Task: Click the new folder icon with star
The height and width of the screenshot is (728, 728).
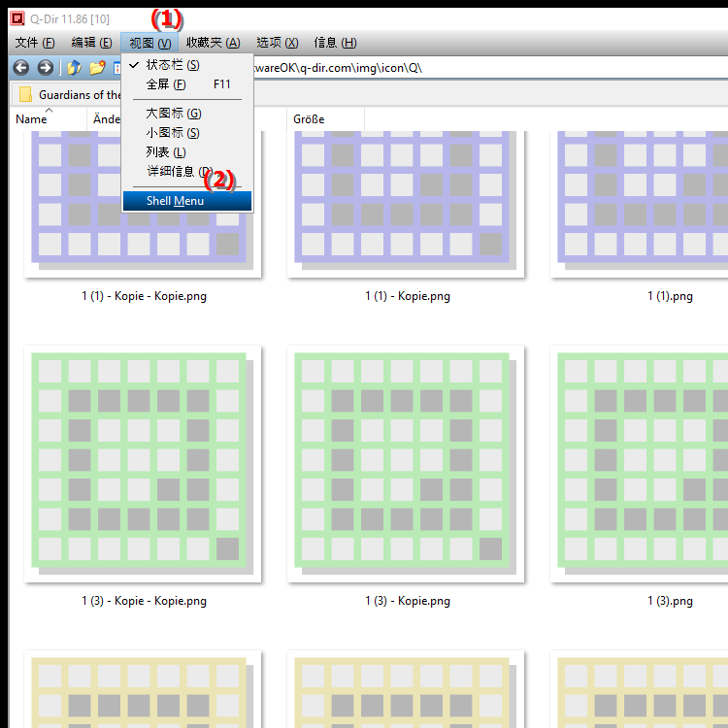Action: 97,68
